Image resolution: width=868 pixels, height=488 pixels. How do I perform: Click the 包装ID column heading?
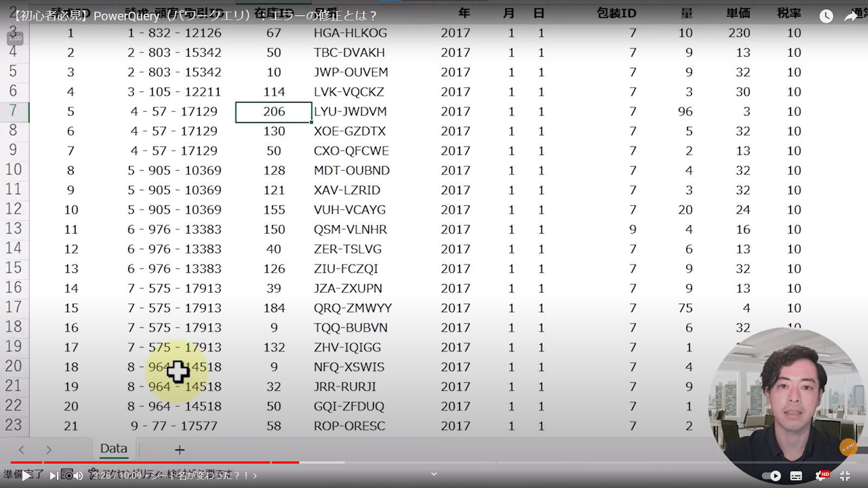pyautogui.click(x=616, y=13)
